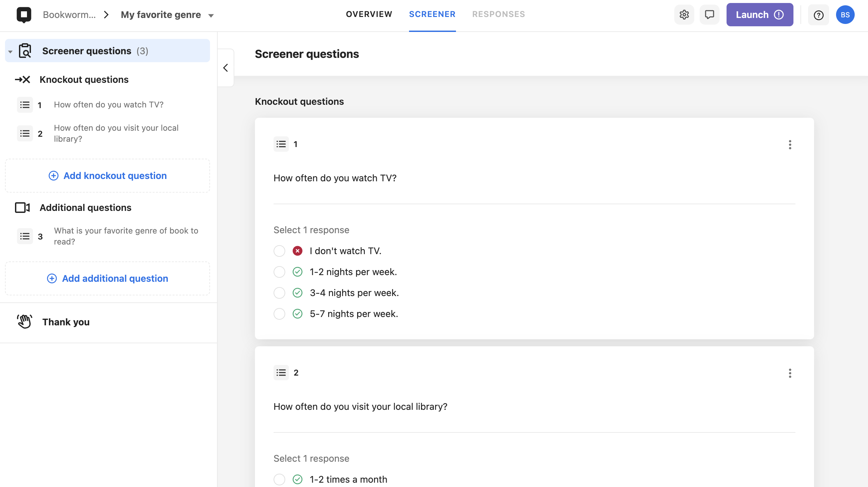Click the I don't watch TV. answer text
The width and height of the screenshot is (868, 487).
(x=345, y=251)
